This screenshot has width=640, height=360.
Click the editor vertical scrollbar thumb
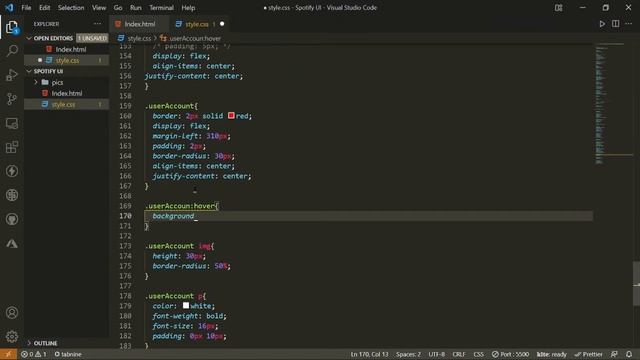(636, 284)
